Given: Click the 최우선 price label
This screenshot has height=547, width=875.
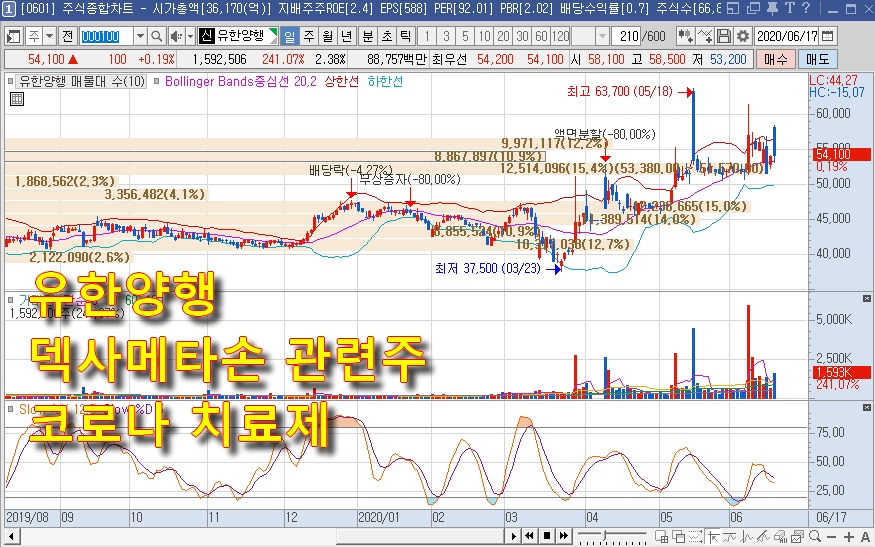Looking at the screenshot, I should [449, 59].
